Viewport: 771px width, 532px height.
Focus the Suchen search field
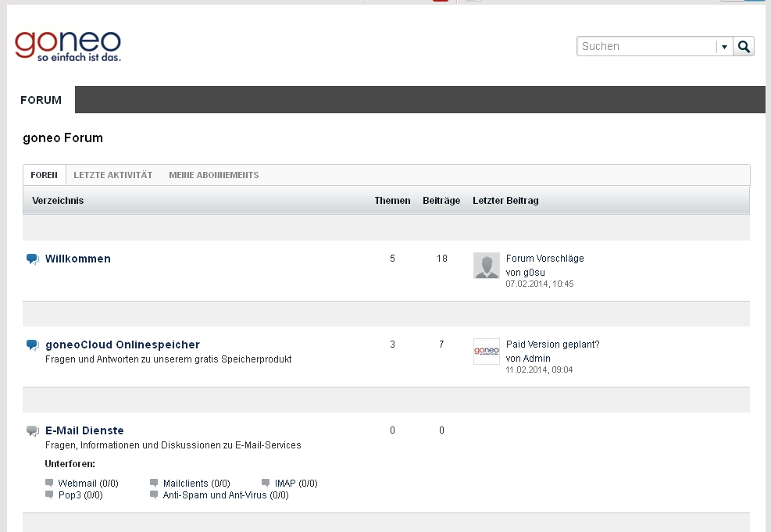pyautogui.click(x=646, y=46)
